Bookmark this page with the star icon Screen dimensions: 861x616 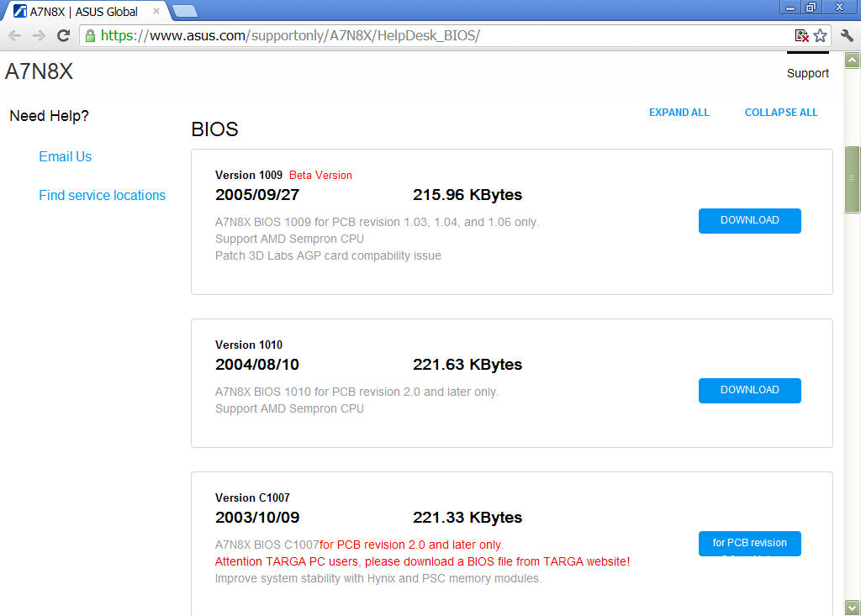pos(821,35)
